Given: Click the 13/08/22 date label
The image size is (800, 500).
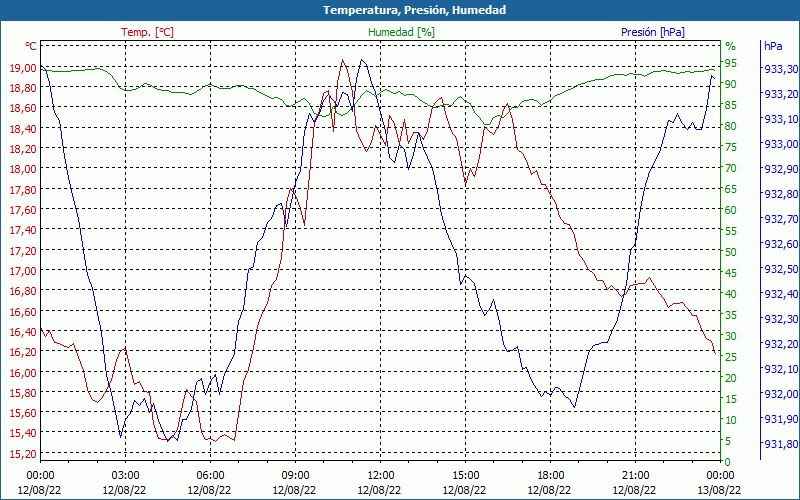Looking at the screenshot, I should pos(719,490).
